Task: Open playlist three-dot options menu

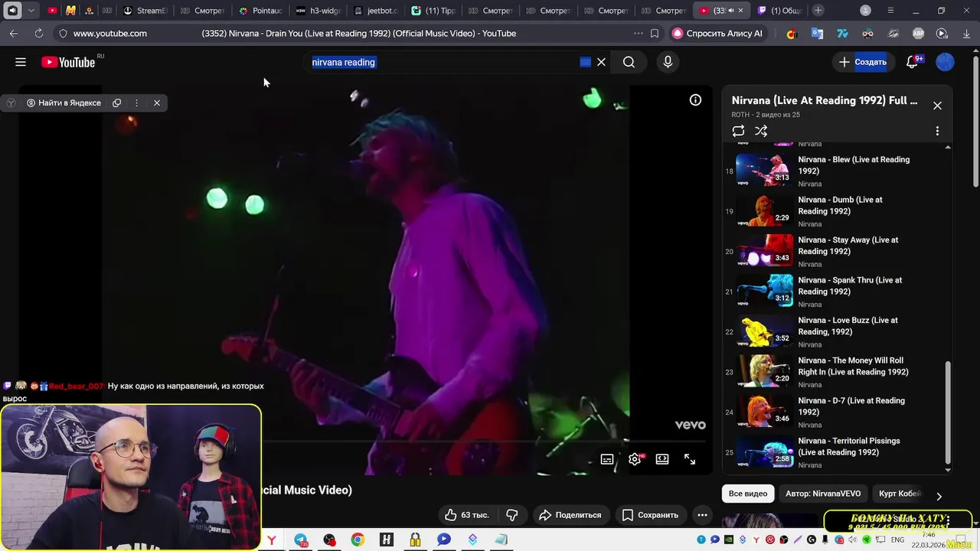Action: (937, 131)
